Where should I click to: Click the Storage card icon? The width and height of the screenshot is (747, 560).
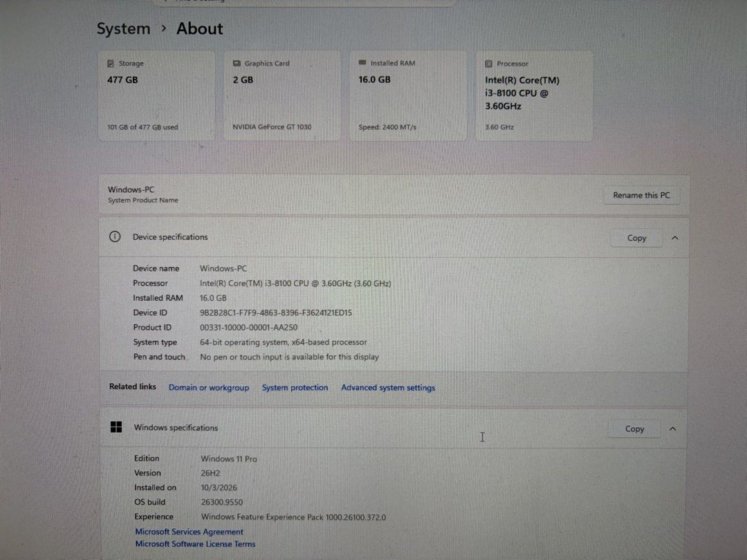(x=111, y=64)
